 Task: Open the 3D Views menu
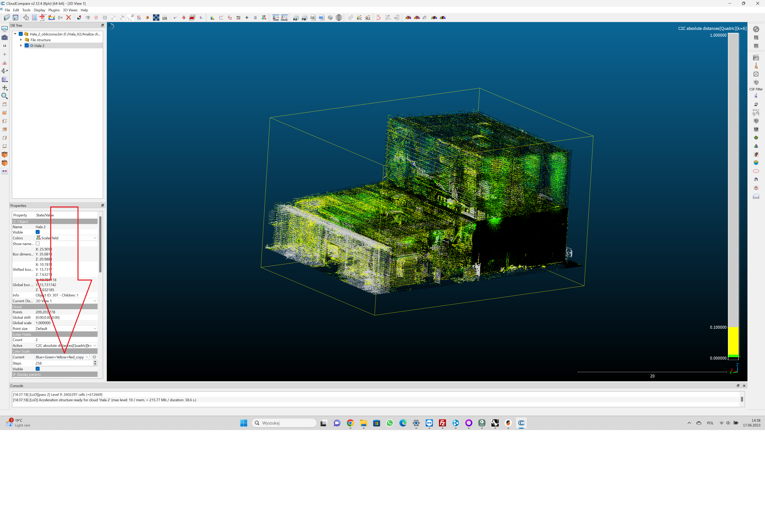[70, 10]
